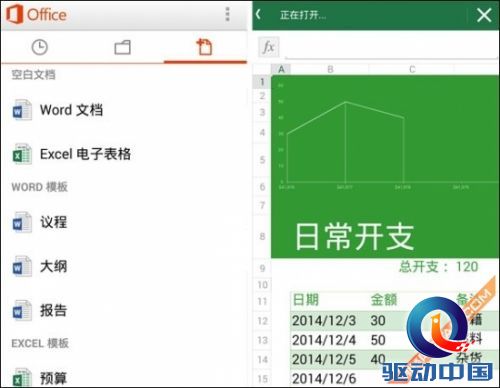The image size is (500, 388).
Task: Go back with the left chevron
Action: (258, 14)
